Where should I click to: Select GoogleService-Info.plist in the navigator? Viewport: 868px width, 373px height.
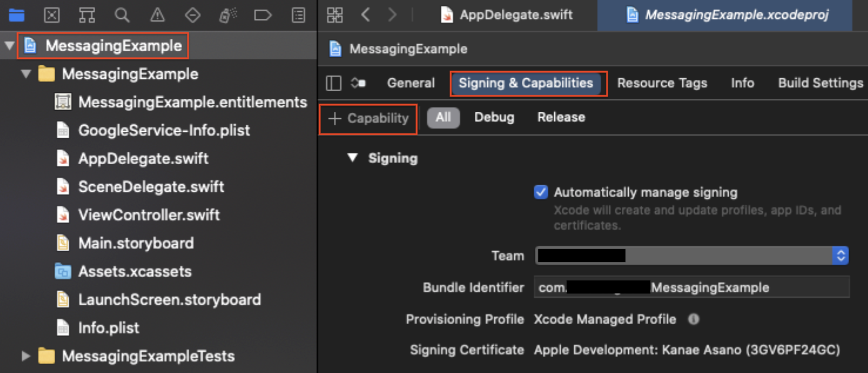[164, 130]
